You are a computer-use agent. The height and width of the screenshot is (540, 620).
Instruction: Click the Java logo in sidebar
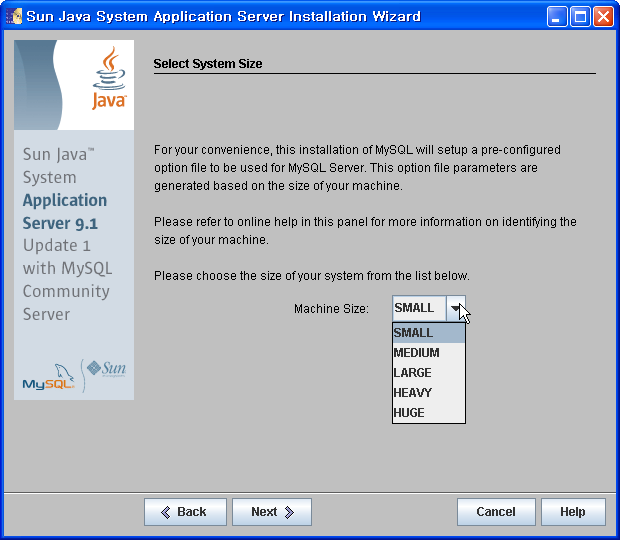(110, 78)
